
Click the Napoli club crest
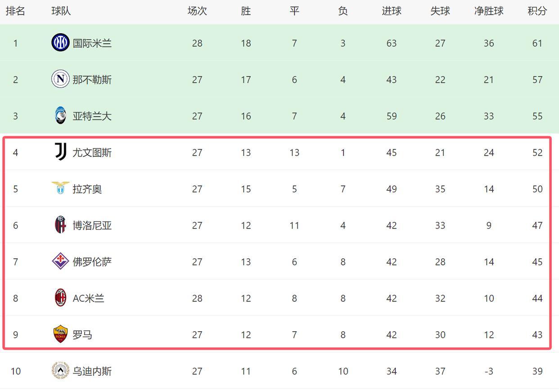pyautogui.click(x=60, y=79)
